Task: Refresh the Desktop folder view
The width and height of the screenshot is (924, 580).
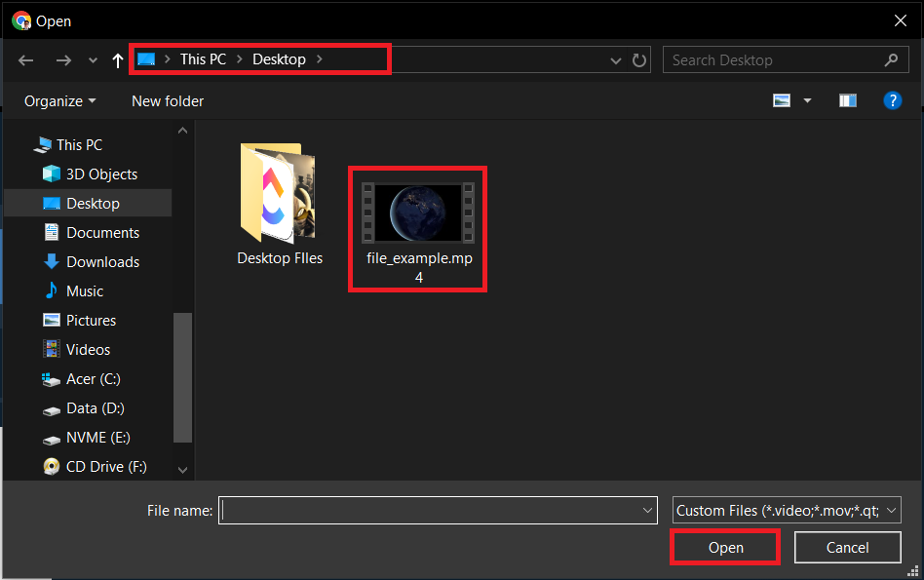Action: click(x=639, y=59)
